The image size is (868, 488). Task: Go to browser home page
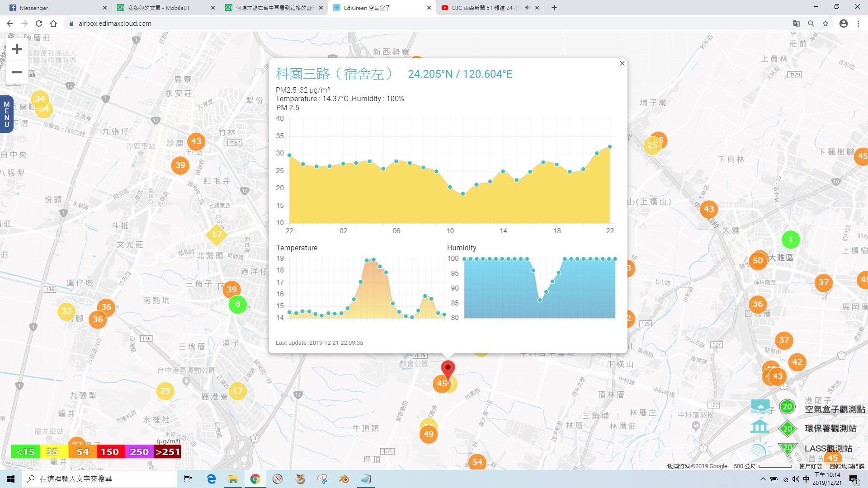53,23
